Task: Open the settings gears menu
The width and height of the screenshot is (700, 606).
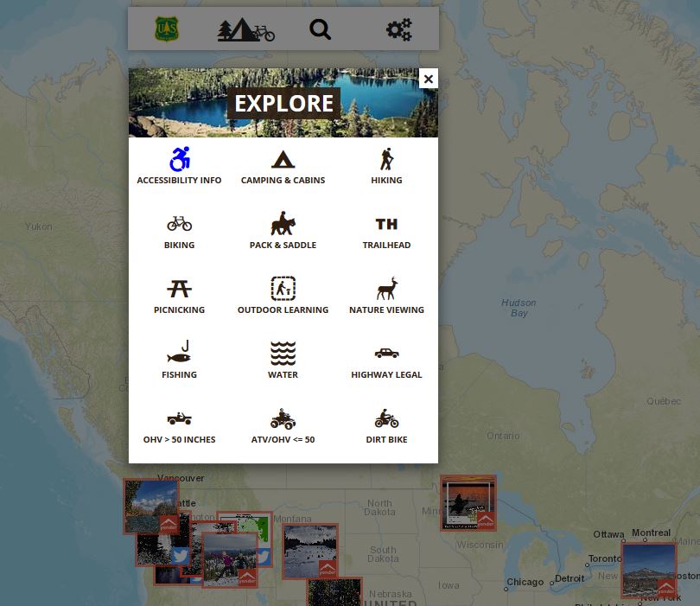Action: pos(398,30)
